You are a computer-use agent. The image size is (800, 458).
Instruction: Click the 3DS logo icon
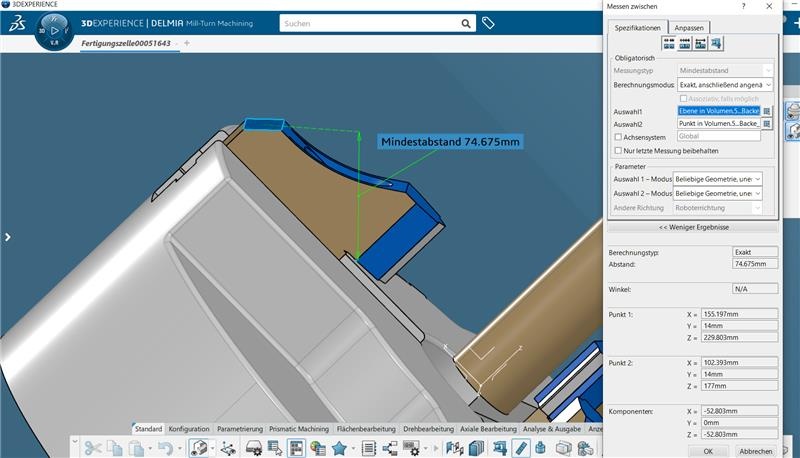(17, 23)
